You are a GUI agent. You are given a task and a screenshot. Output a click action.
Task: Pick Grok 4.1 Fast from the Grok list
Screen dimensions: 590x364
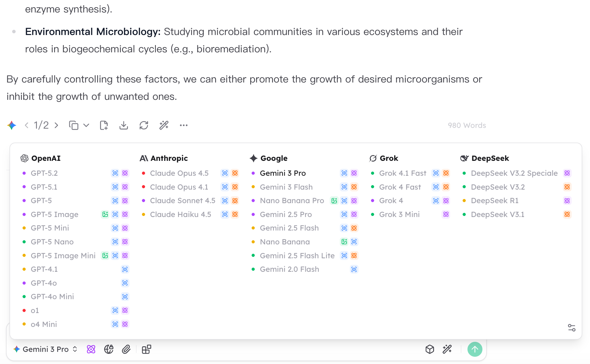403,173
